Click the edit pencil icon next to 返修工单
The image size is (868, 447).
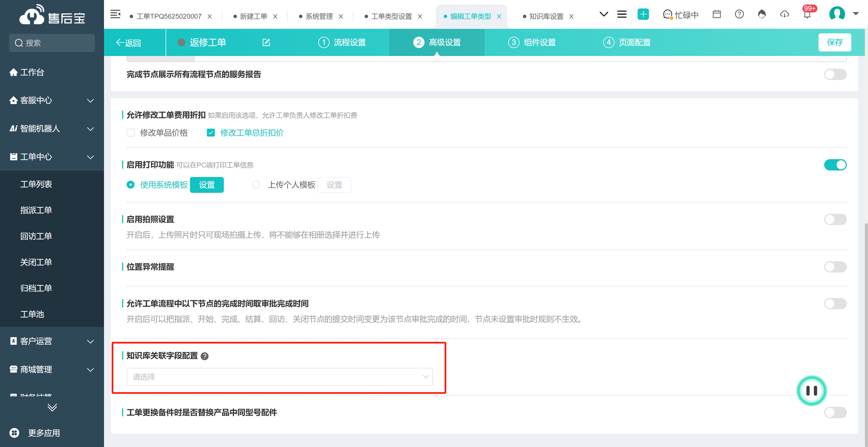click(x=266, y=42)
